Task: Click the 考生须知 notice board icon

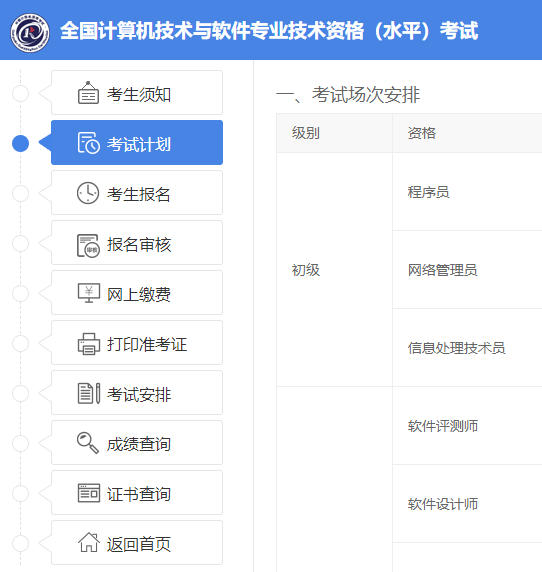Action: point(88,93)
